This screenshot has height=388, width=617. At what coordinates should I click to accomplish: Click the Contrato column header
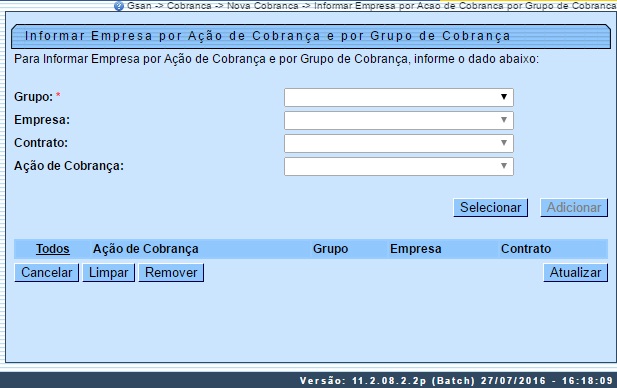(x=526, y=249)
